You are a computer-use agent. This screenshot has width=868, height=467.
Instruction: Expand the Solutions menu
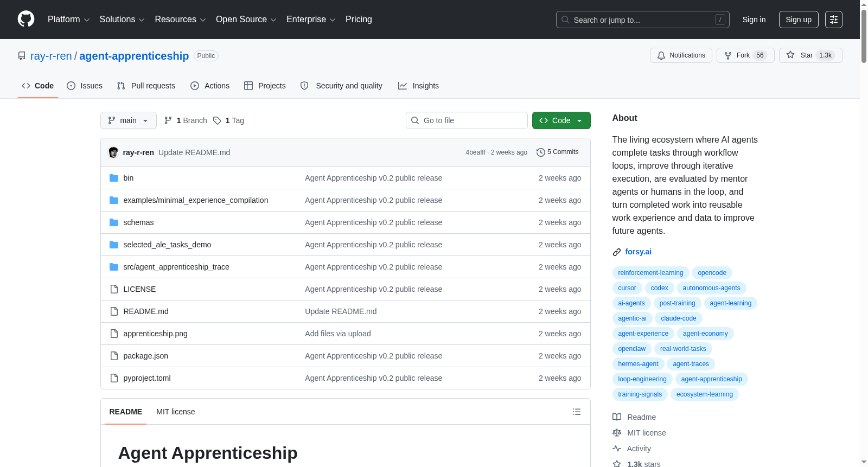[122, 20]
